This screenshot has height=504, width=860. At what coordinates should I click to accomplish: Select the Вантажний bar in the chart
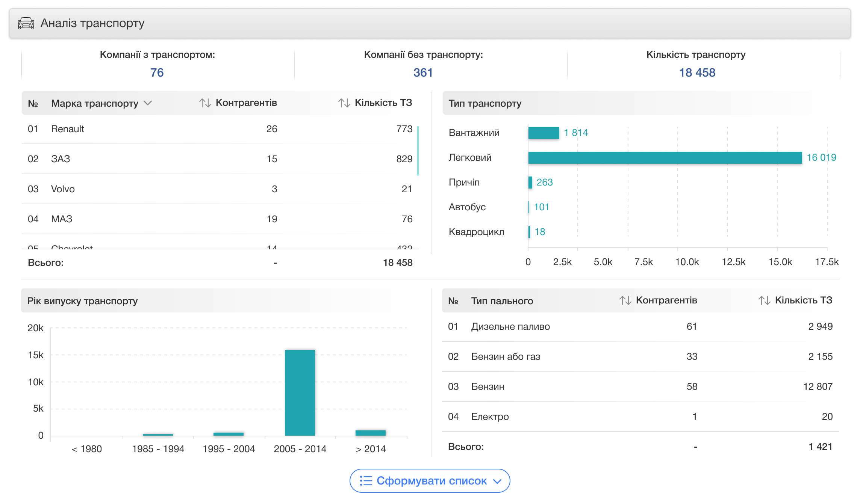tap(544, 133)
